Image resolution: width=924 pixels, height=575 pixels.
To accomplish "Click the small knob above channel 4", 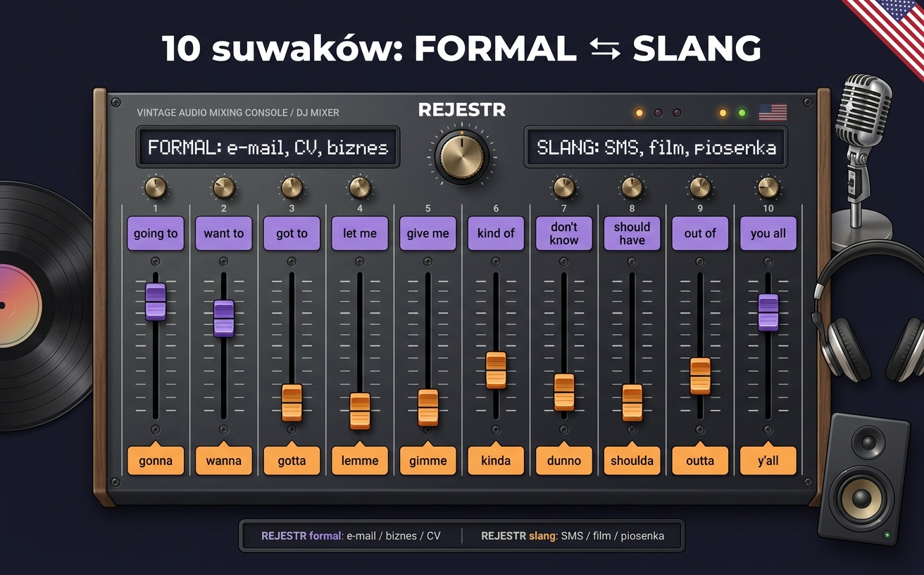I will 360,187.
